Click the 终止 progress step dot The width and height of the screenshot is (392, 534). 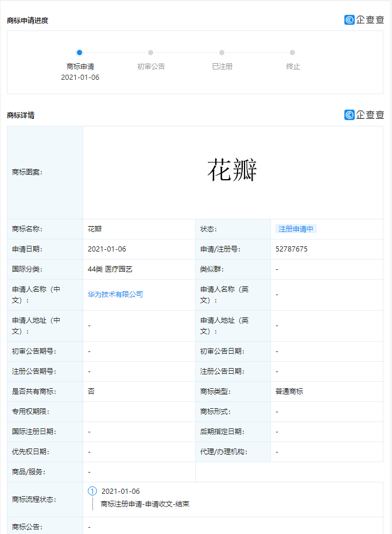tap(293, 52)
